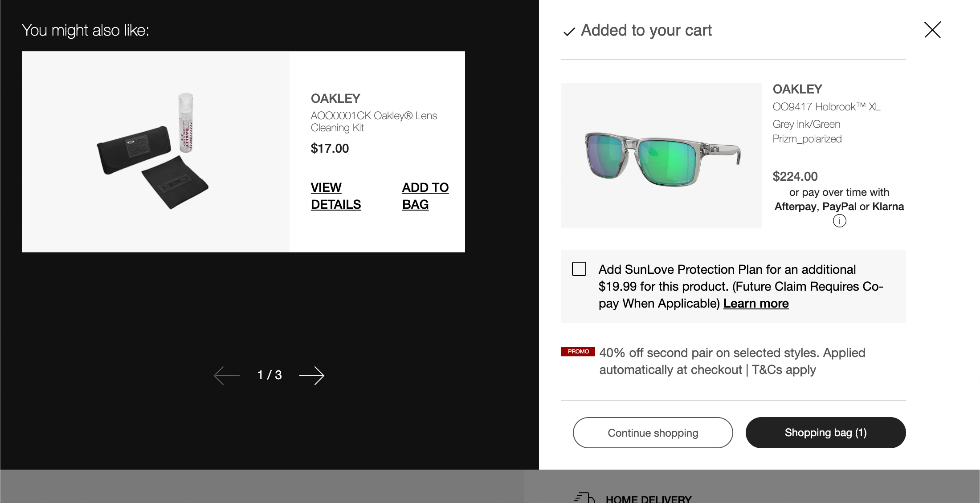Click Continue shopping

652,432
